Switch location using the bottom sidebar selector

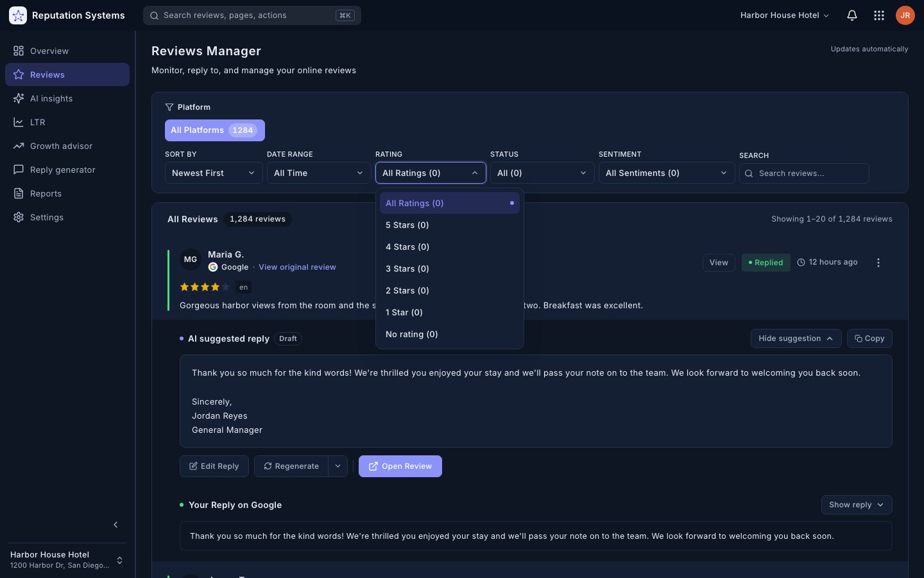tap(67, 560)
